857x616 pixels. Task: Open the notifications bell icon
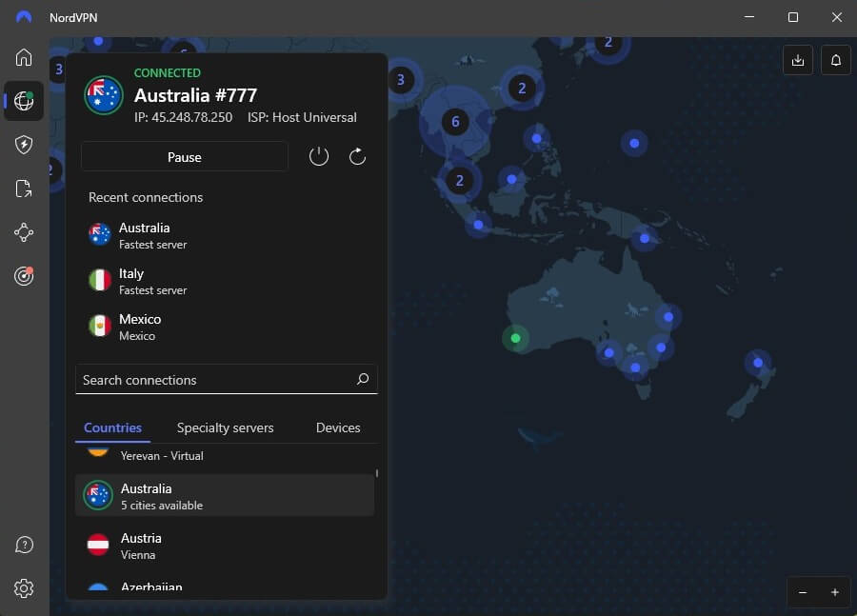836,60
